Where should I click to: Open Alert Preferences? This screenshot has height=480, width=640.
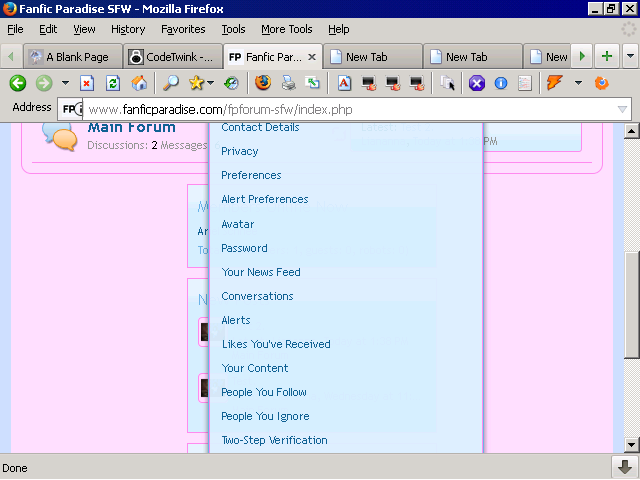(x=264, y=199)
